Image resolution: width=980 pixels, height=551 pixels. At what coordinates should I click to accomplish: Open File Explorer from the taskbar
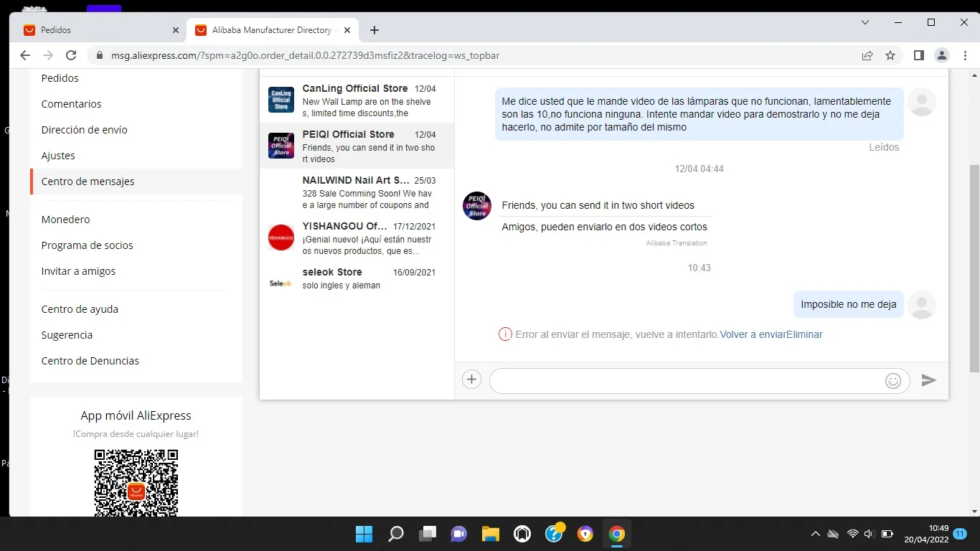coord(490,534)
